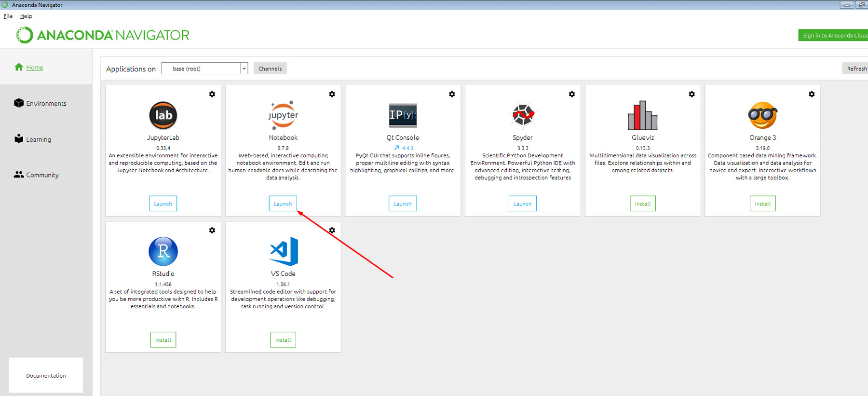
Task: Switch to the Environments tab
Action: pyautogui.click(x=46, y=103)
